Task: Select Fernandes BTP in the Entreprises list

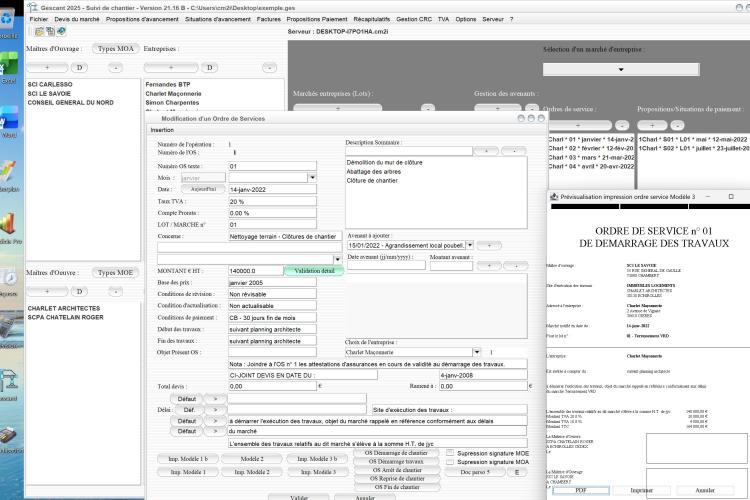Action: click(x=168, y=84)
